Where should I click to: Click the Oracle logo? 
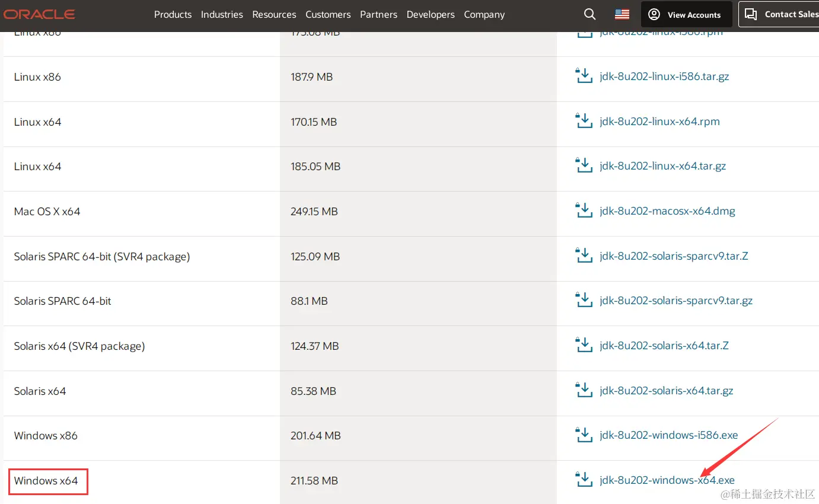tap(39, 14)
